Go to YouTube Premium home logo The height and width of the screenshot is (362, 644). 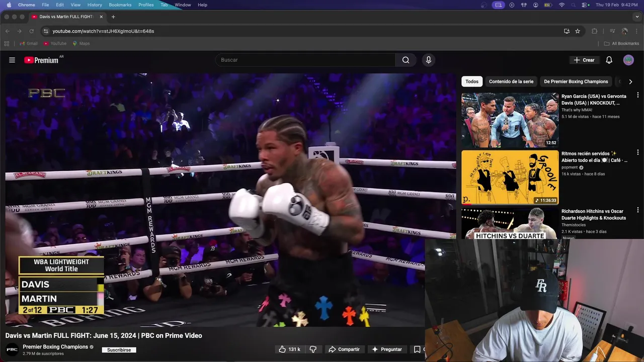(42, 60)
